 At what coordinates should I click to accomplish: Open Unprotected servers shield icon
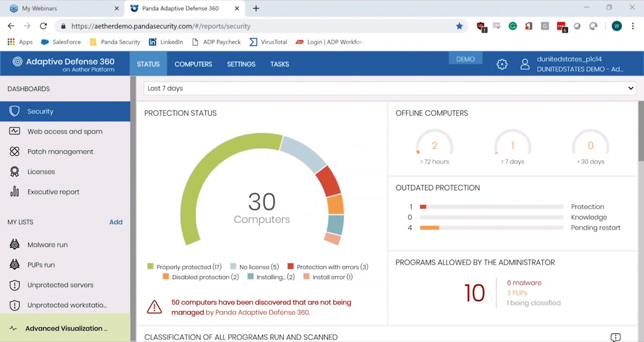tap(14, 285)
